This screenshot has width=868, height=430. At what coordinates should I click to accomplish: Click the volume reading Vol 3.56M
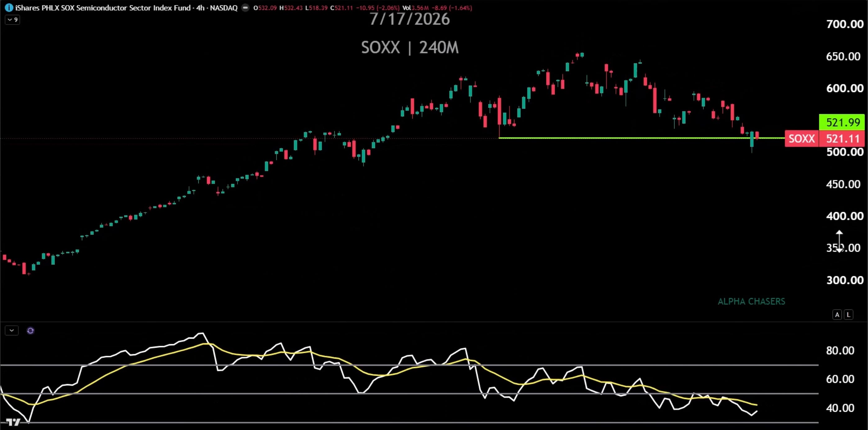(x=415, y=8)
